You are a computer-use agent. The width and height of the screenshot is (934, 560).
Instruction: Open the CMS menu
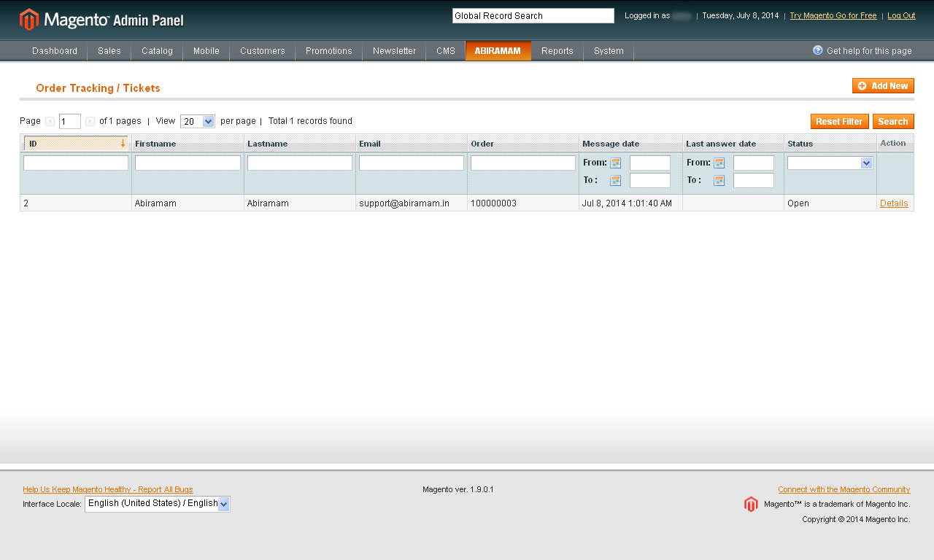point(446,51)
